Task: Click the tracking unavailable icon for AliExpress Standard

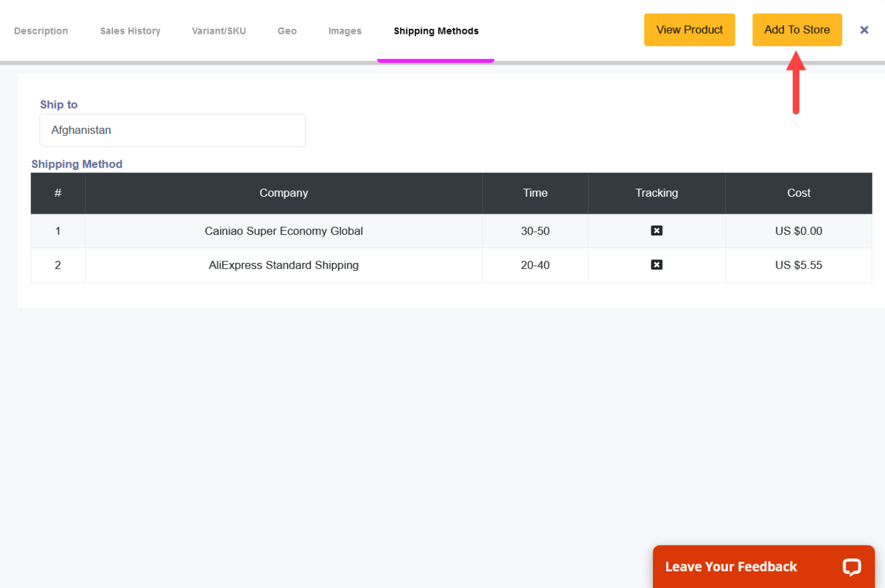Action: (x=656, y=265)
